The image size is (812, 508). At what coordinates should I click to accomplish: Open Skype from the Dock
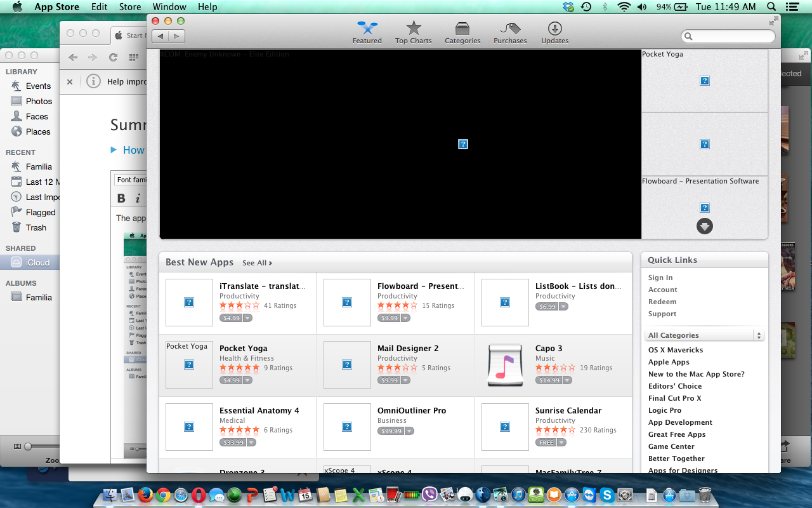(606, 495)
